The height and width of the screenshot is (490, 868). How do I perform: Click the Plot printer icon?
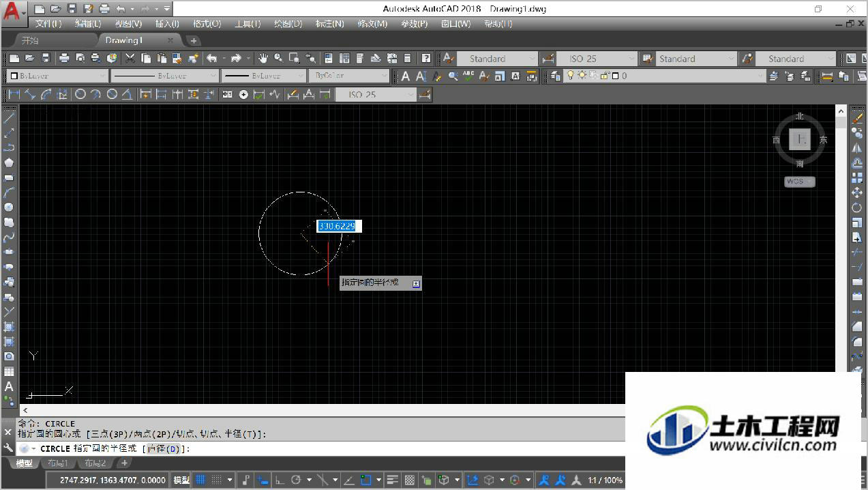tap(64, 58)
